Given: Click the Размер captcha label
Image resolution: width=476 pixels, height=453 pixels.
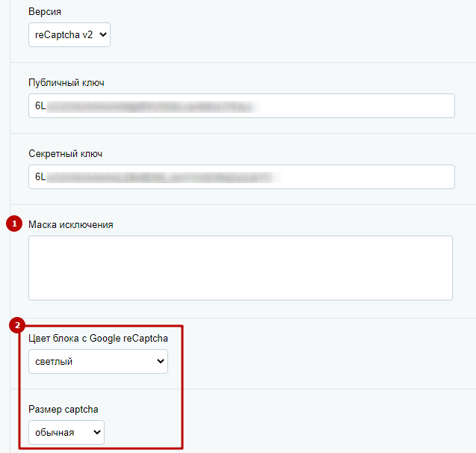Looking at the screenshot, I should (x=63, y=410).
